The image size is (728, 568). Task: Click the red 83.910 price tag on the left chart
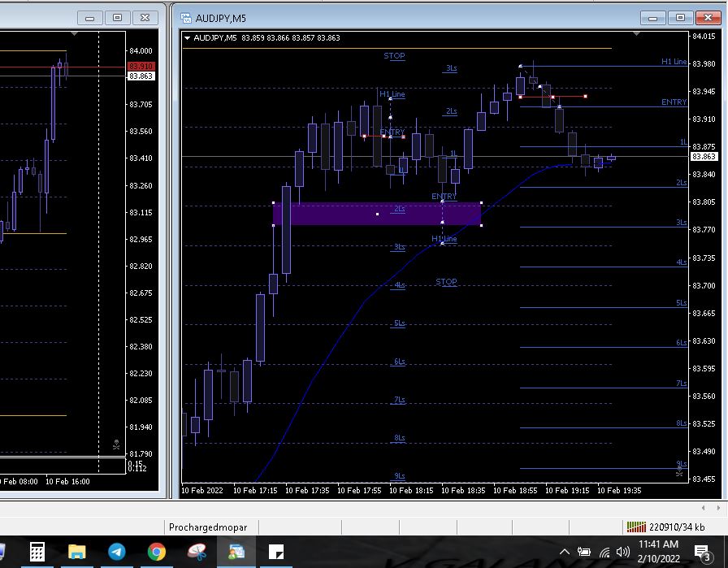141,67
